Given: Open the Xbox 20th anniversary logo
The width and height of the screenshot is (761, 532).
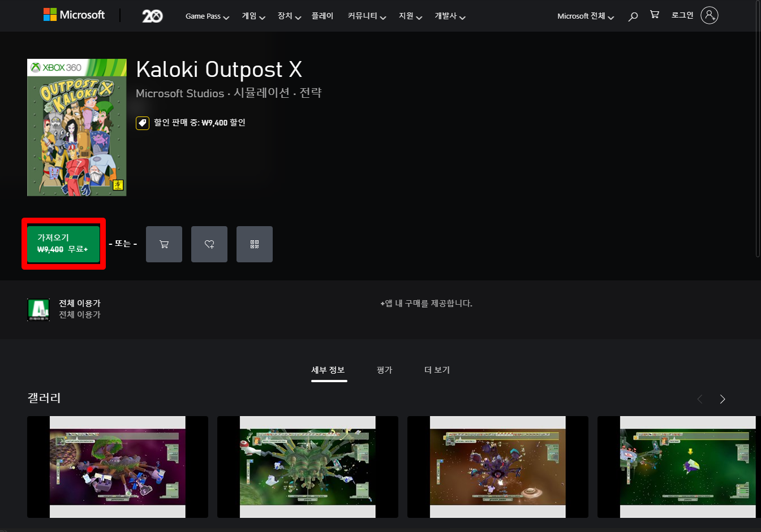Looking at the screenshot, I should 152,16.
